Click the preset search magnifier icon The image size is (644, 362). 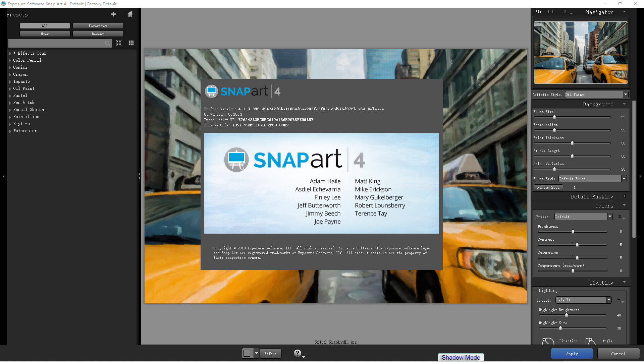[x=107, y=43]
